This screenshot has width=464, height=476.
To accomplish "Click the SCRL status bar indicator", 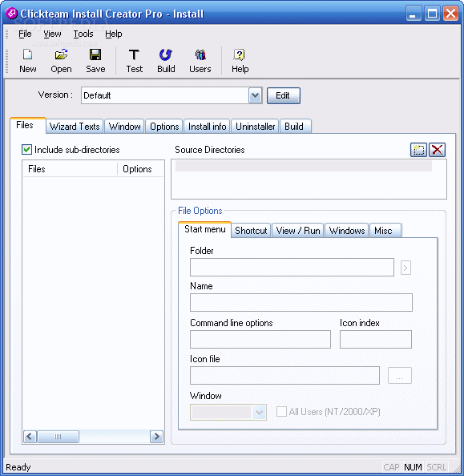I will tap(437, 467).
